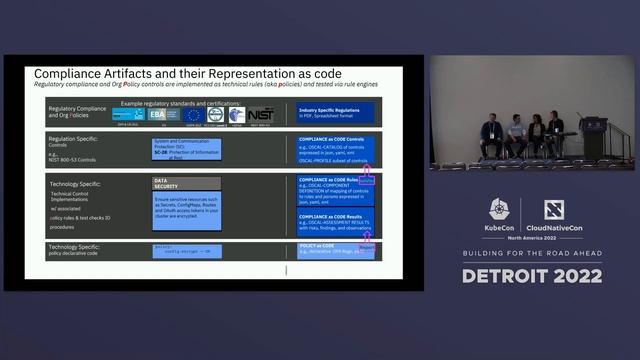
Task: Click the "KubeCon" wordmark
Action: click(499, 228)
